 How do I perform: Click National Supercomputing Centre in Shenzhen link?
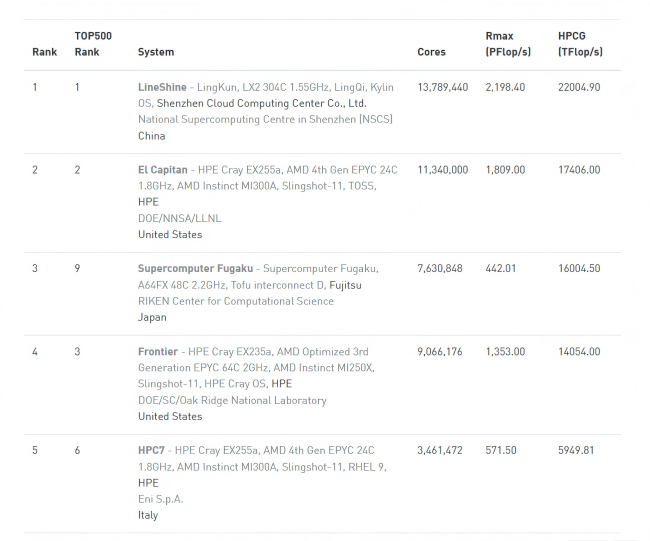(265, 120)
